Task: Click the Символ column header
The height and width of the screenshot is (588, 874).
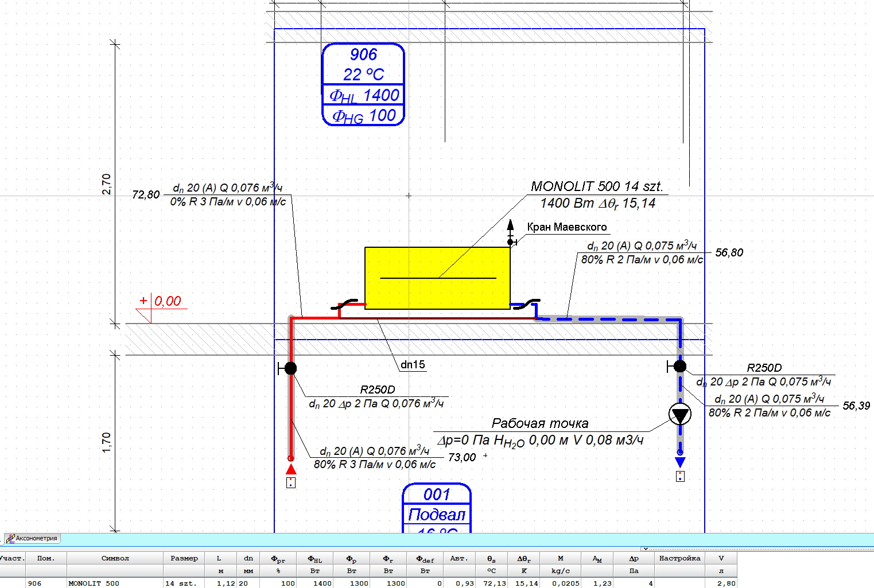Action: click(x=115, y=558)
